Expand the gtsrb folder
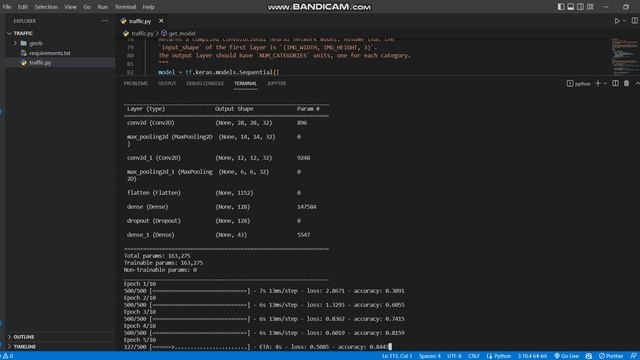This screenshot has width=640, height=360. 36,43
